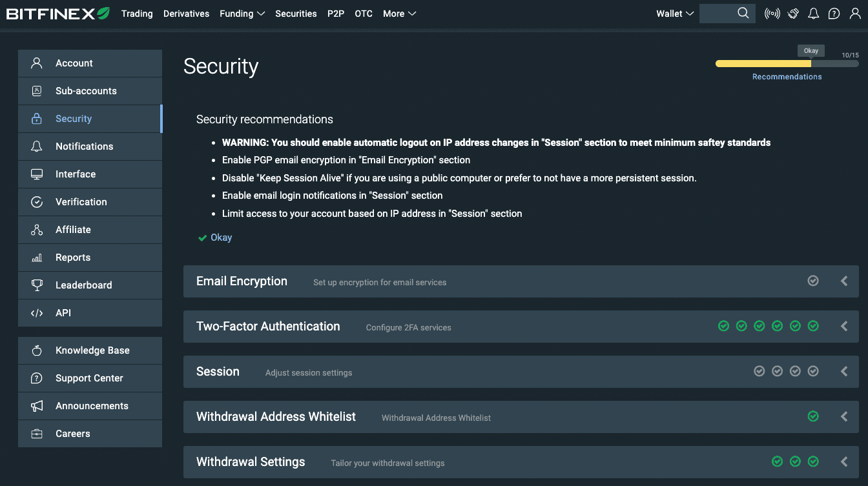Click last grey check in Session row
Screen dimensions: 868x486
point(813,371)
